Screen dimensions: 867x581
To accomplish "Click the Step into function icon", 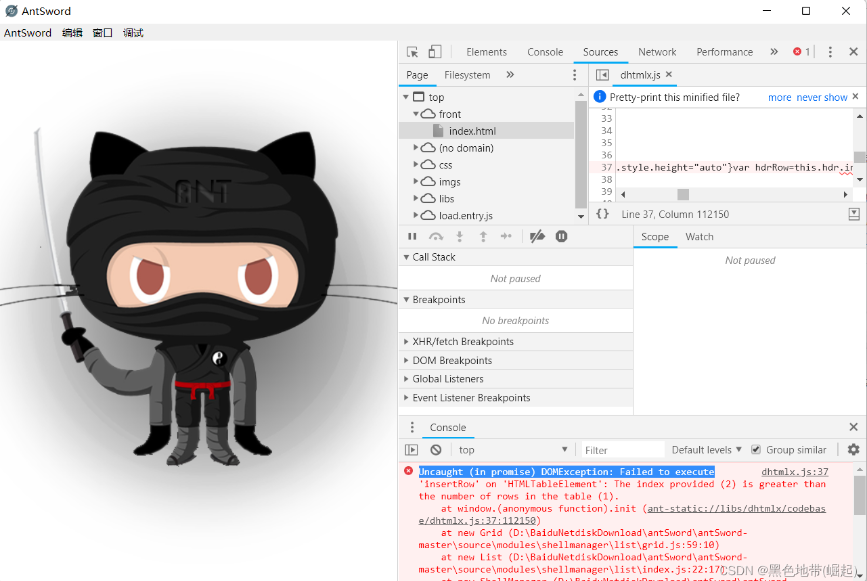I will pos(459,237).
